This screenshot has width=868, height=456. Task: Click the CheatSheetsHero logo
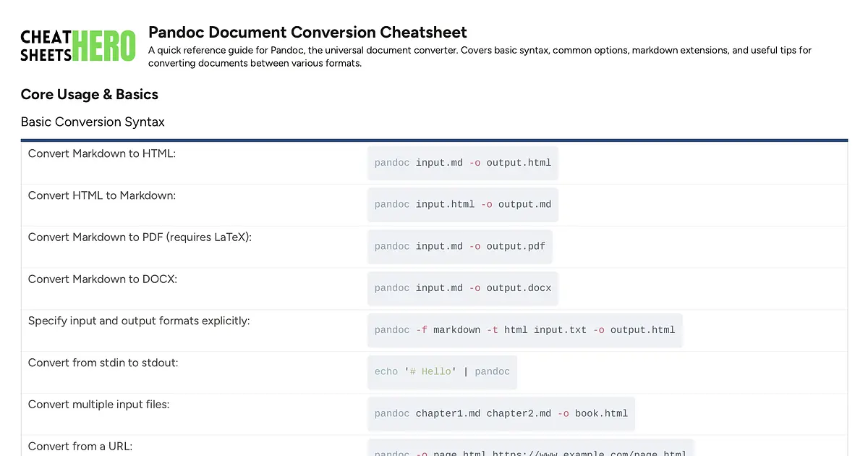(x=77, y=45)
